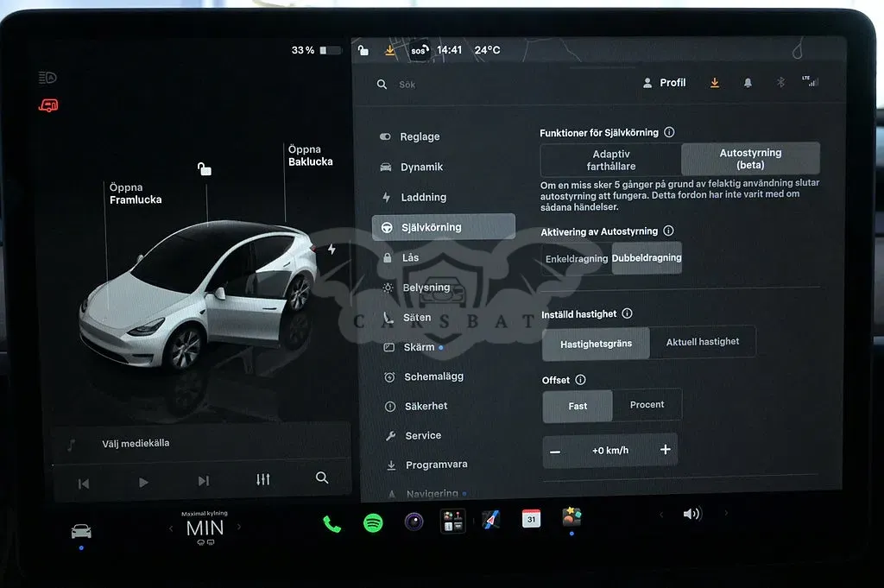The height and width of the screenshot is (588, 884).
Task: Lower temperature with left chevron
Action: (171, 528)
